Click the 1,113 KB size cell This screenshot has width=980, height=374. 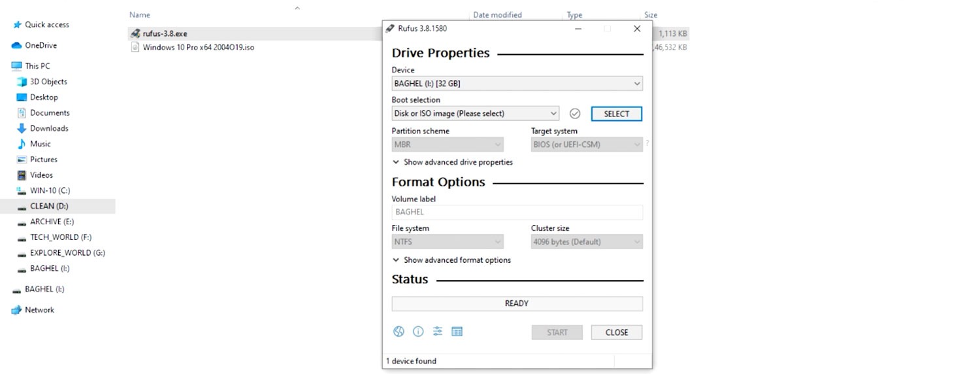point(672,33)
